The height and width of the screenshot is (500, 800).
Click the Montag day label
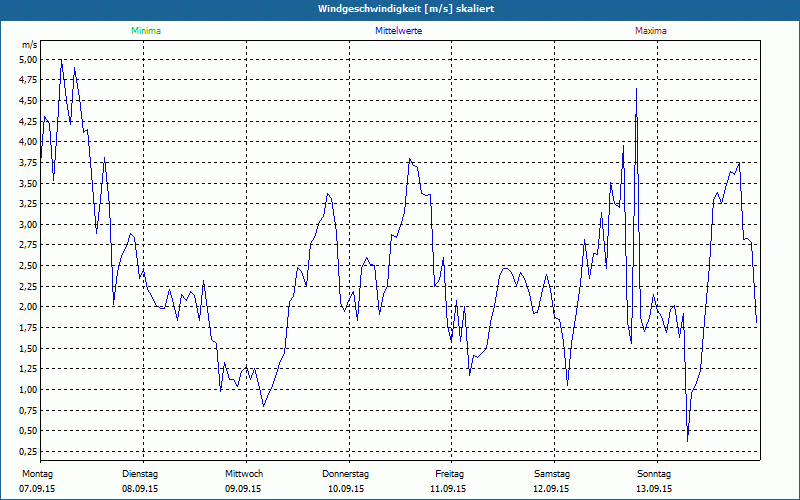click(37, 474)
